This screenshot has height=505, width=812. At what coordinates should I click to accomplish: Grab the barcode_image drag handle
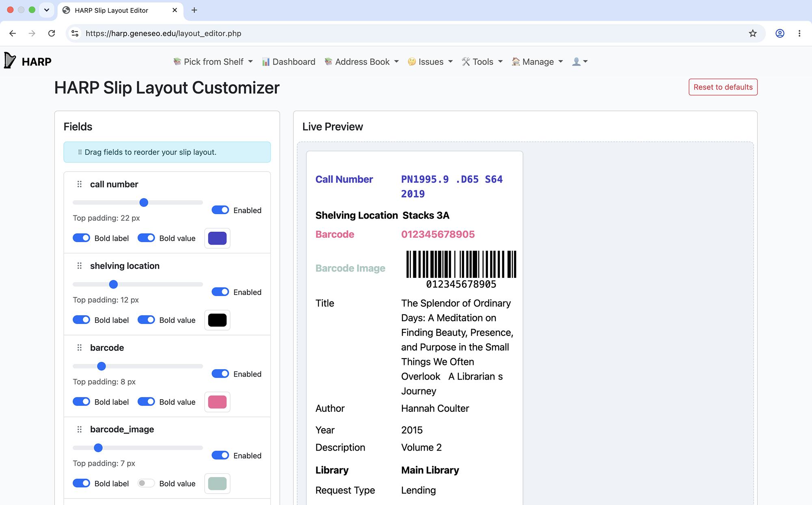80,429
